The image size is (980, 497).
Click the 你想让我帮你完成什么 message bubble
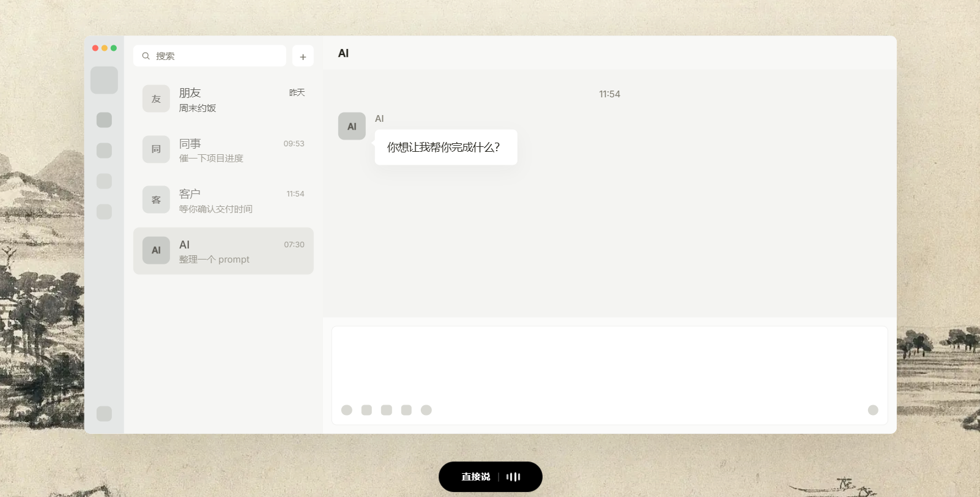coord(446,147)
